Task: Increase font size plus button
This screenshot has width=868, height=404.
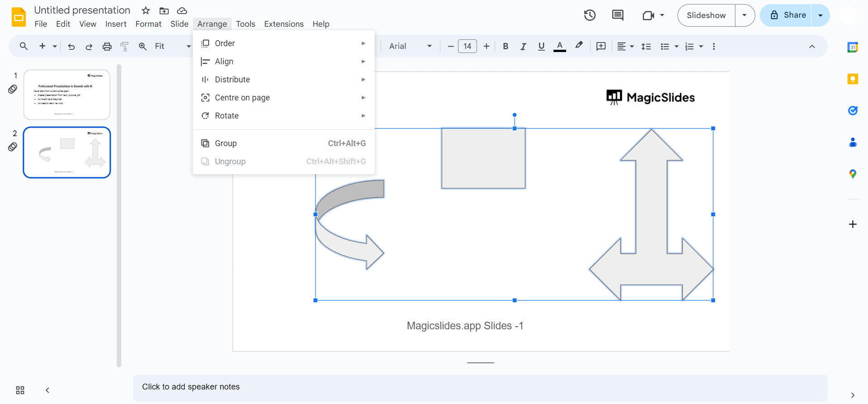Action: 486,46
